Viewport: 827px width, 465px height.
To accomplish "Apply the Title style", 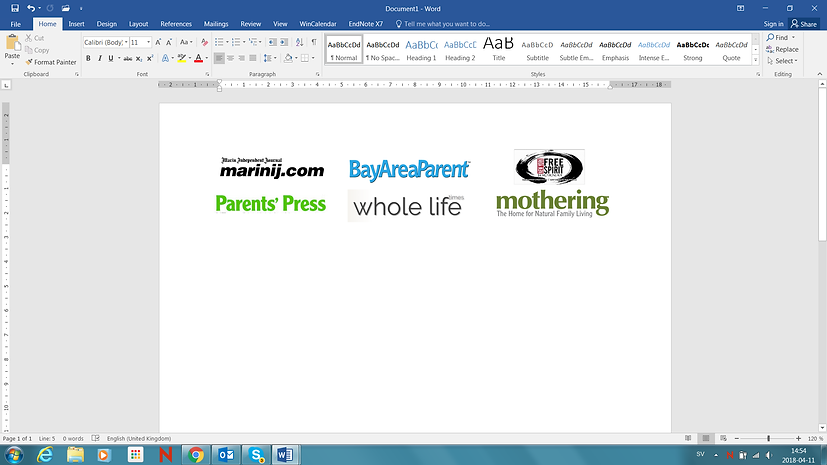I will pyautogui.click(x=499, y=50).
